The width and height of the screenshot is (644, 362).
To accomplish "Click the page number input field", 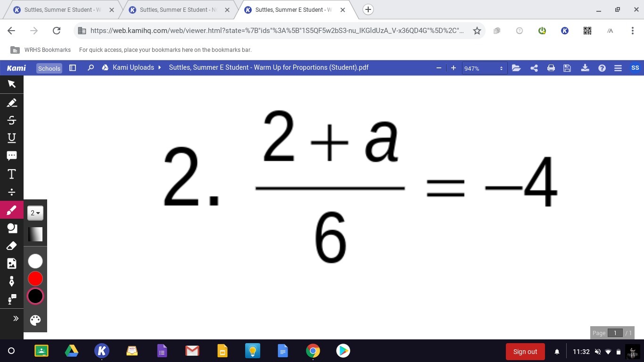I will pyautogui.click(x=615, y=333).
